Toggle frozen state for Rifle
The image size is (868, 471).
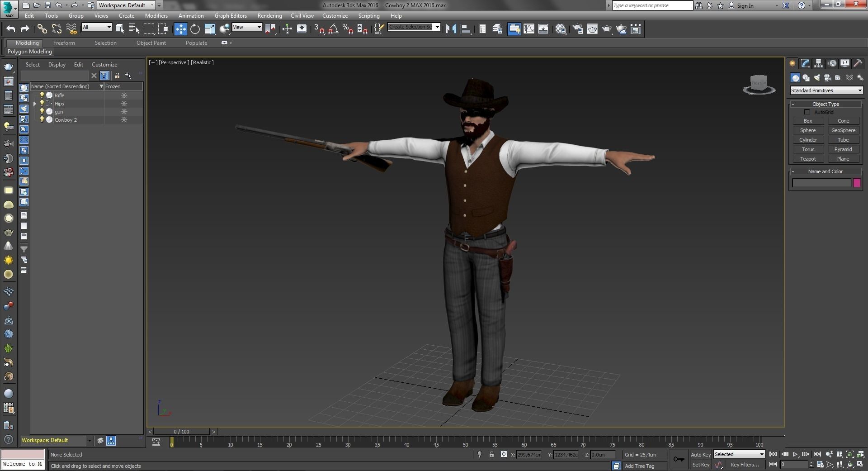[x=124, y=95]
